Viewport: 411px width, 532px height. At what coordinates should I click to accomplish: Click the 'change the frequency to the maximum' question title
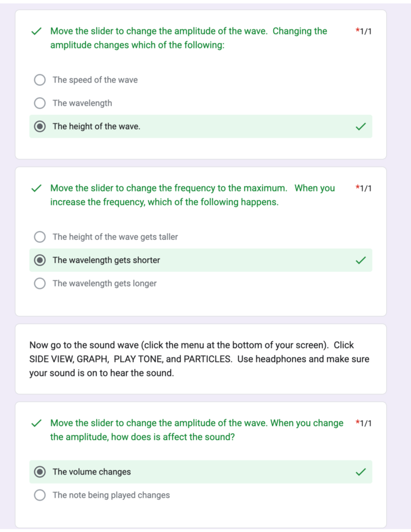[192, 195]
